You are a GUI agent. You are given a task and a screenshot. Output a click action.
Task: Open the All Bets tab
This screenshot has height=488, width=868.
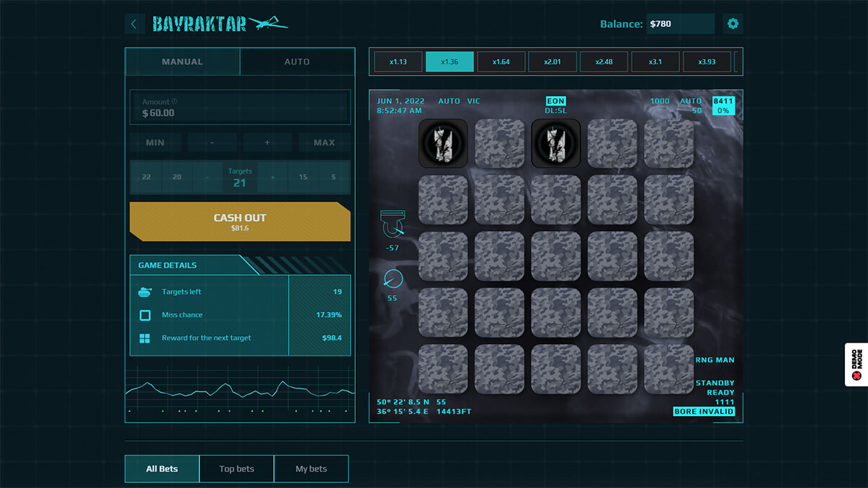coord(162,469)
